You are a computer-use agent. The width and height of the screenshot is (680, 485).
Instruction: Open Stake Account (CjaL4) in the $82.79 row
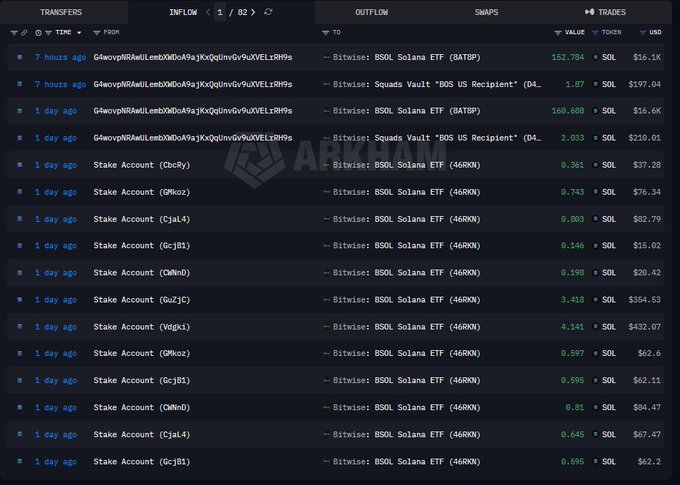tap(142, 219)
